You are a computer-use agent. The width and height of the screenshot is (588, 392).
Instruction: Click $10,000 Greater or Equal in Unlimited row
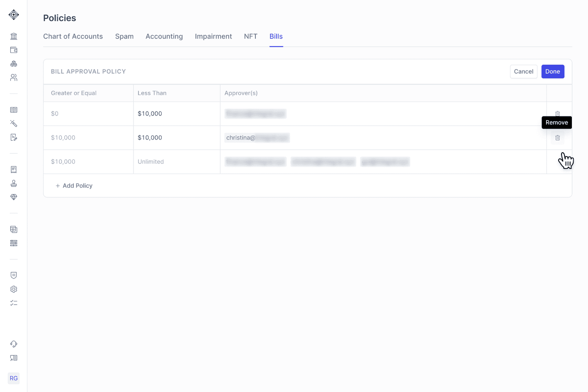point(89,161)
